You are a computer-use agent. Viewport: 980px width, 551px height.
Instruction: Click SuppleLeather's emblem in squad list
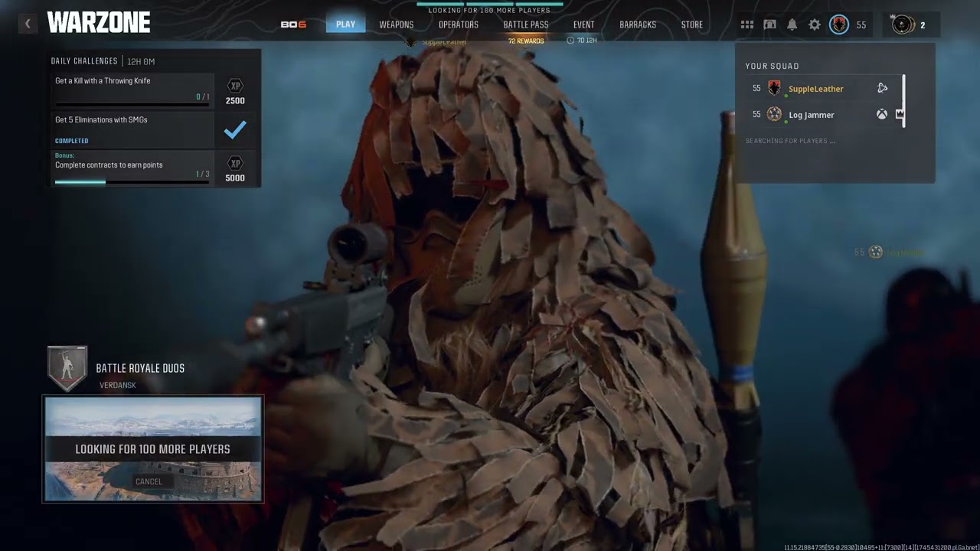point(774,88)
